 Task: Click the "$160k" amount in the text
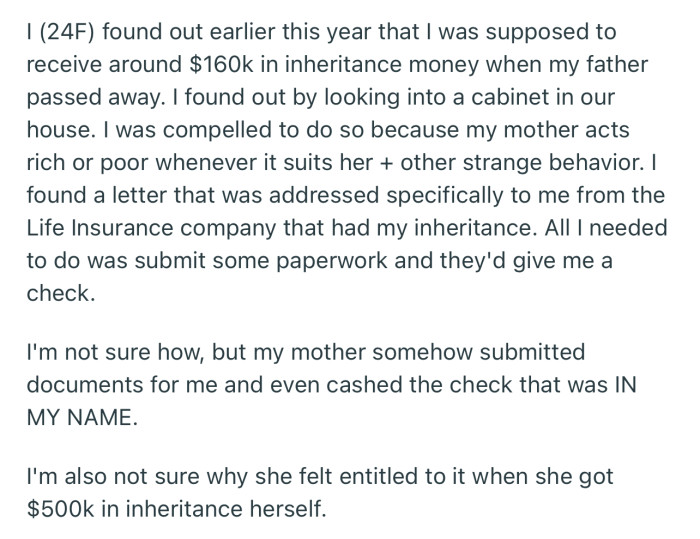[x=221, y=64]
